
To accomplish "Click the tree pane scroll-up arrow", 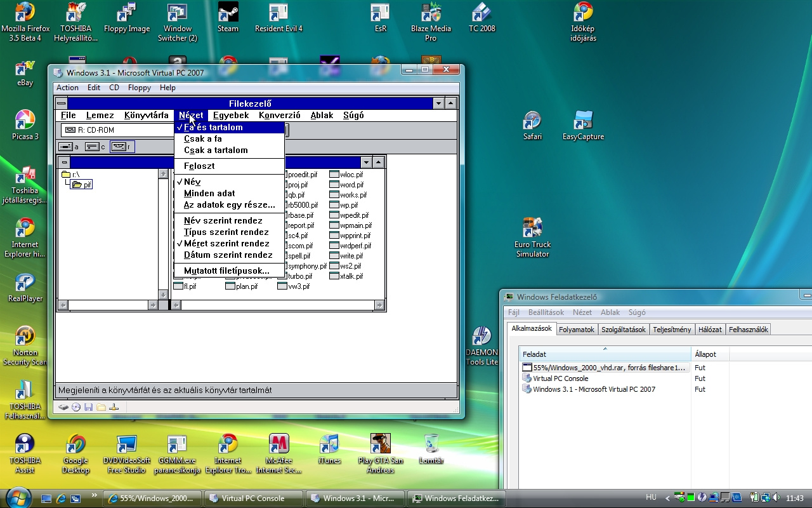I will coord(163,174).
